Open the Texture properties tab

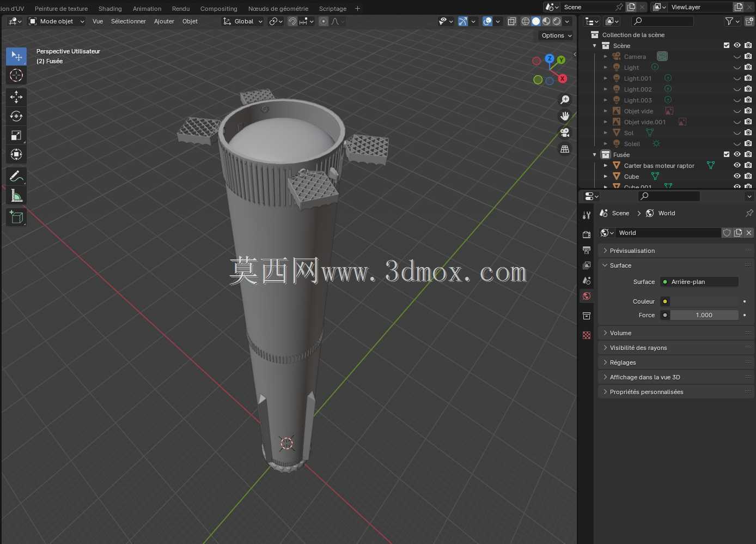(587, 335)
